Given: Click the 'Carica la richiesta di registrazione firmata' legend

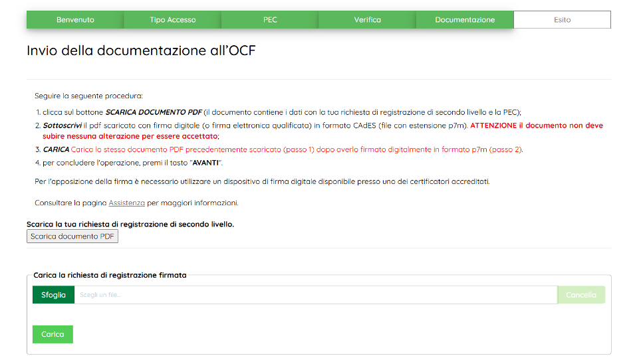Looking at the screenshot, I should click(x=110, y=274).
